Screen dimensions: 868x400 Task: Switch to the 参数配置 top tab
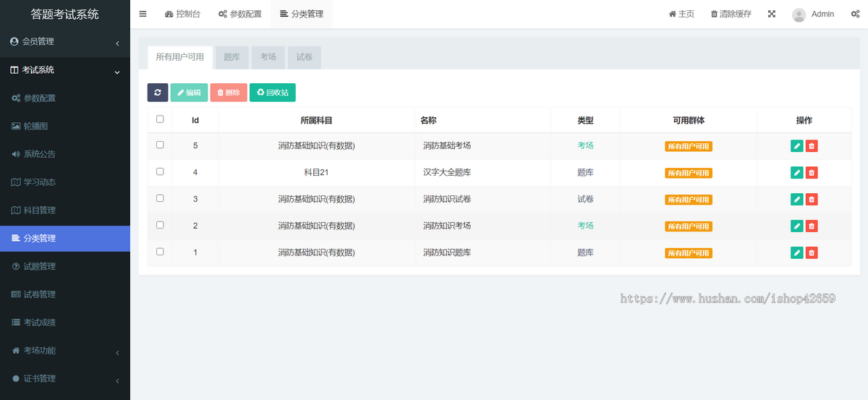(x=240, y=14)
